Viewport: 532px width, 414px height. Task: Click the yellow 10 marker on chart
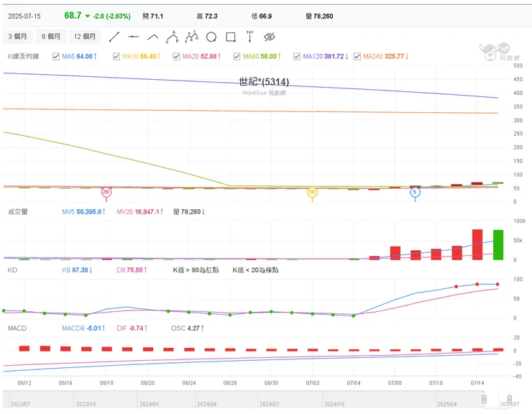pyautogui.click(x=312, y=192)
